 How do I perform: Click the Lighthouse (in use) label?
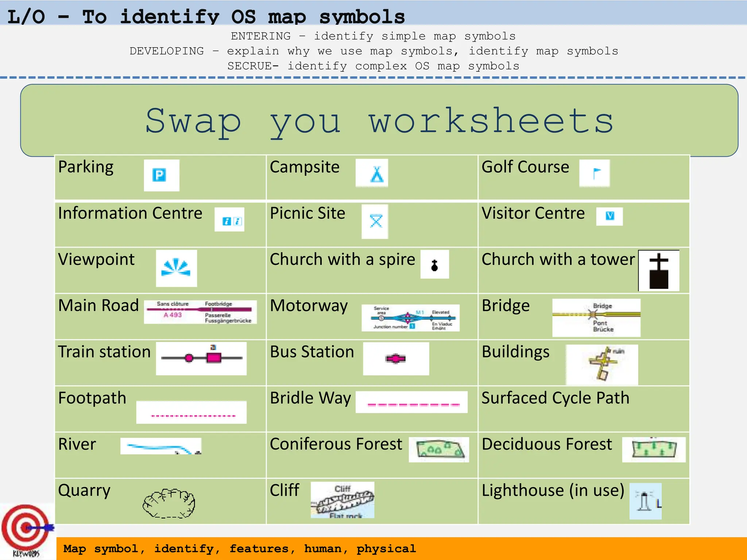click(x=553, y=491)
